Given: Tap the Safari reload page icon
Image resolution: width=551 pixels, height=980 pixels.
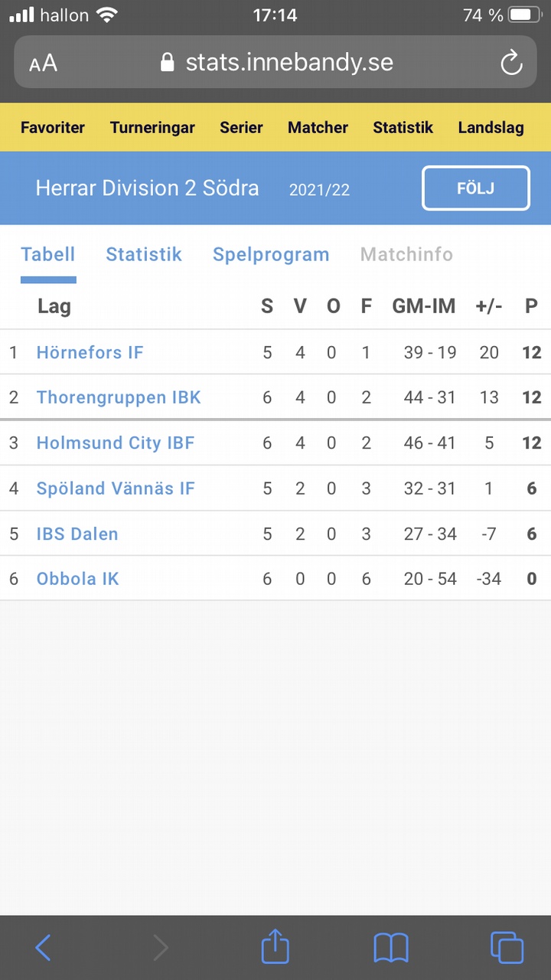Looking at the screenshot, I should [x=511, y=63].
